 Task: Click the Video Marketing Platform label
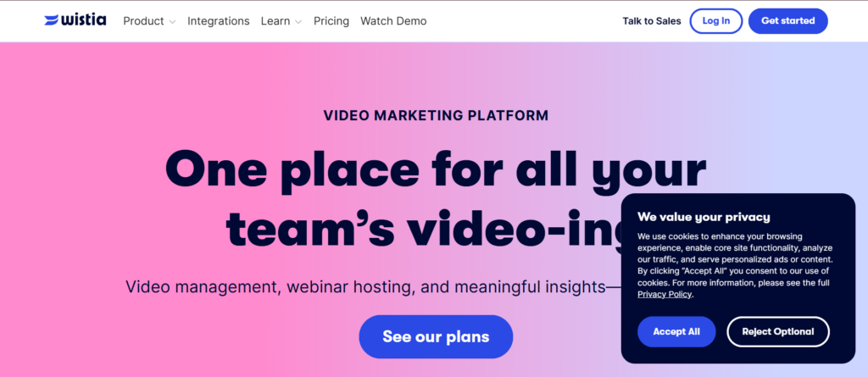click(x=437, y=116)
